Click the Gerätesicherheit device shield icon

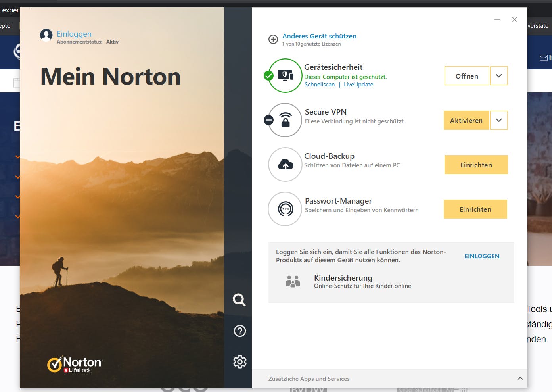(x=284, y=75)
